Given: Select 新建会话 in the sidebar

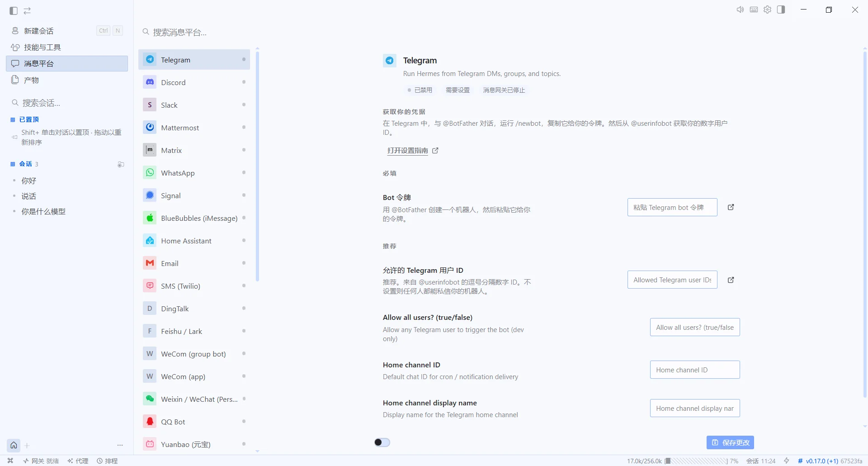Looking at the screenshot, I should 67,31.
